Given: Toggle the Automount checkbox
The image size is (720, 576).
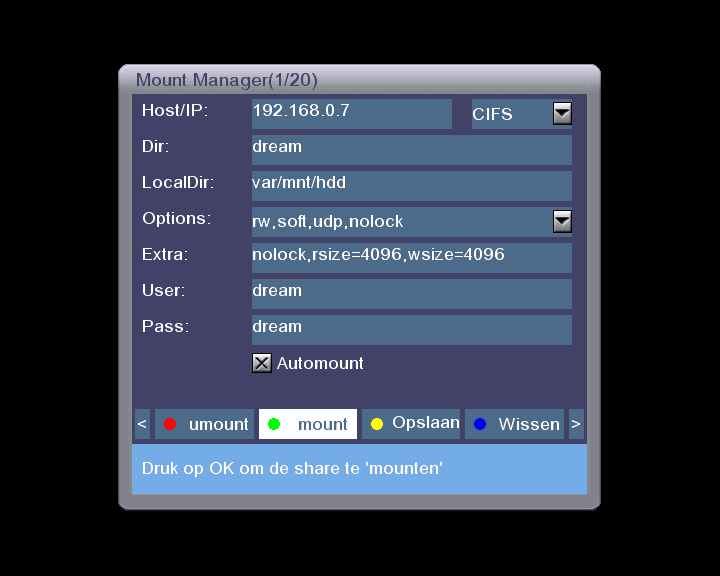Looking at the screenshot, I should [262, 363].
